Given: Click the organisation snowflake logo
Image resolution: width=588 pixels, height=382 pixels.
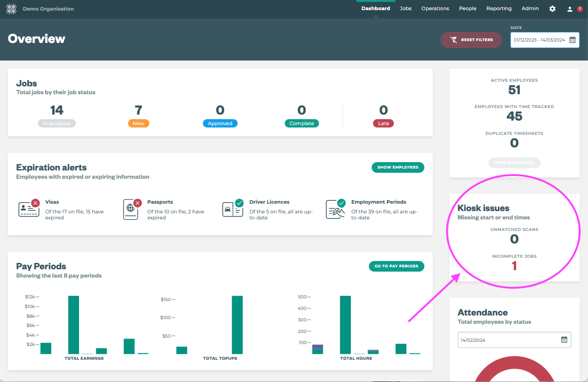Looking at the screenshot, I should coord(11,9).
